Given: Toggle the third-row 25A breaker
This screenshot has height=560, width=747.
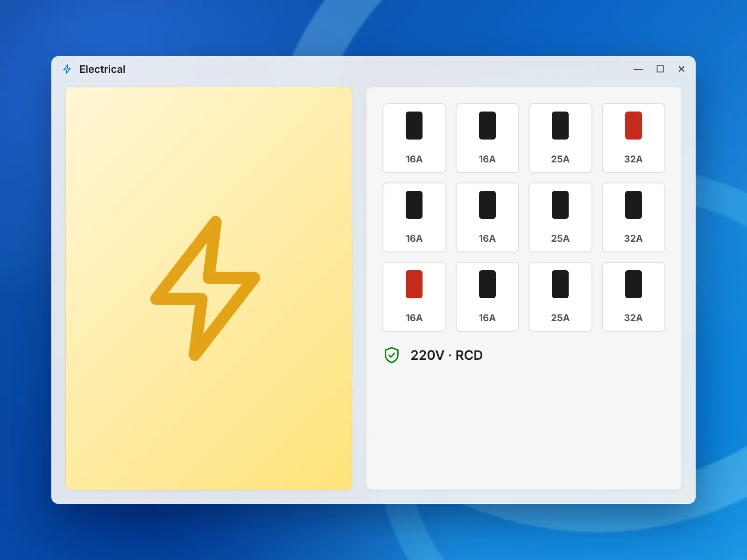Looking at the screenshot, I should (x=560, y=297).
